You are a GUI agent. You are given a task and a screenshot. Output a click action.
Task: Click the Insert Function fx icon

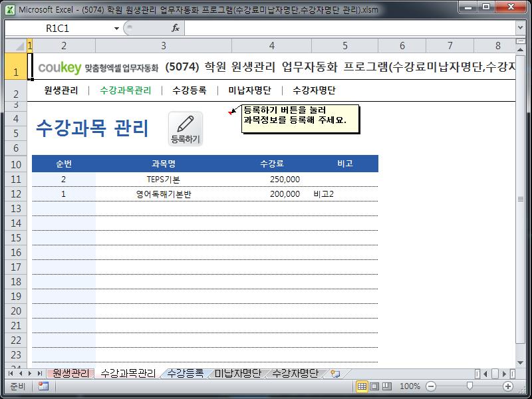point(175,28)
